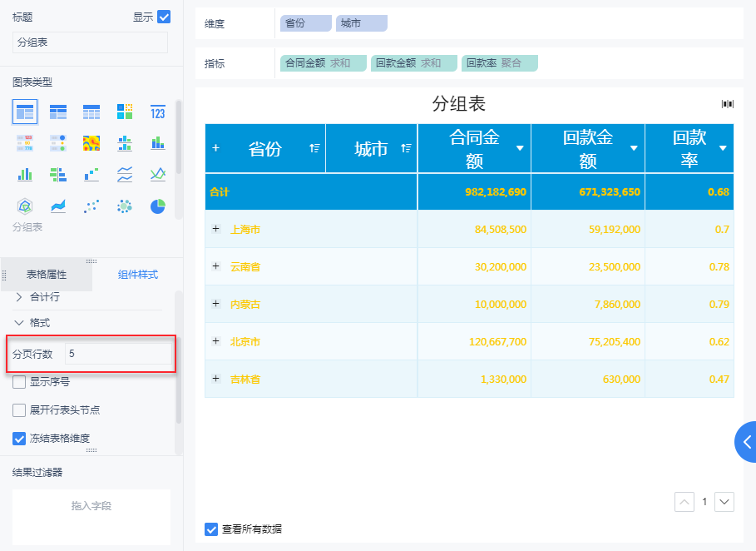The image size is (756, 551).
Task: Click the sort icon on 省份 column
Action: (x=314, y=148)
